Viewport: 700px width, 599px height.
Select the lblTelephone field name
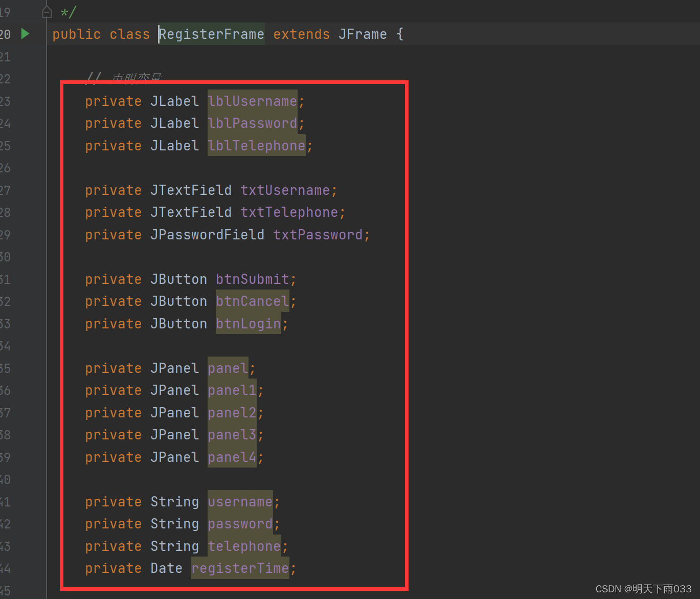(257, 146)
